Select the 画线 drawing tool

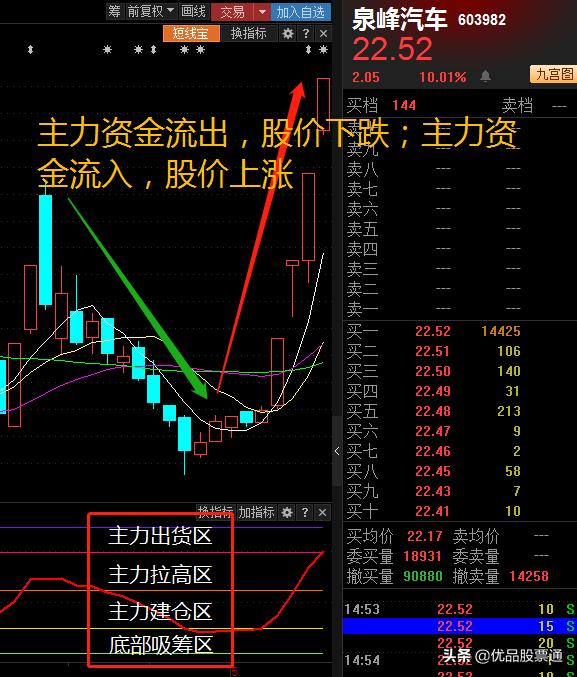(x=194, y=11)
